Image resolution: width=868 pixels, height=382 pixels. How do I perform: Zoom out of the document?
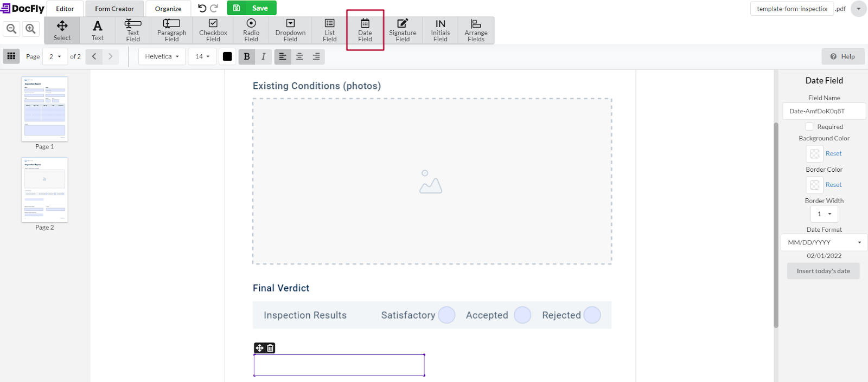(11, 29)
